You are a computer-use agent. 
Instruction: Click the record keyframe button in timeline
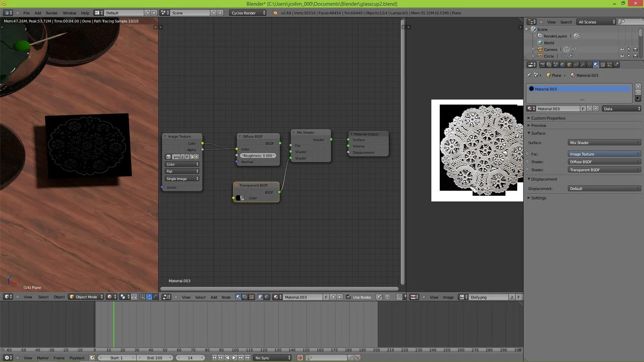click(300, 358)
